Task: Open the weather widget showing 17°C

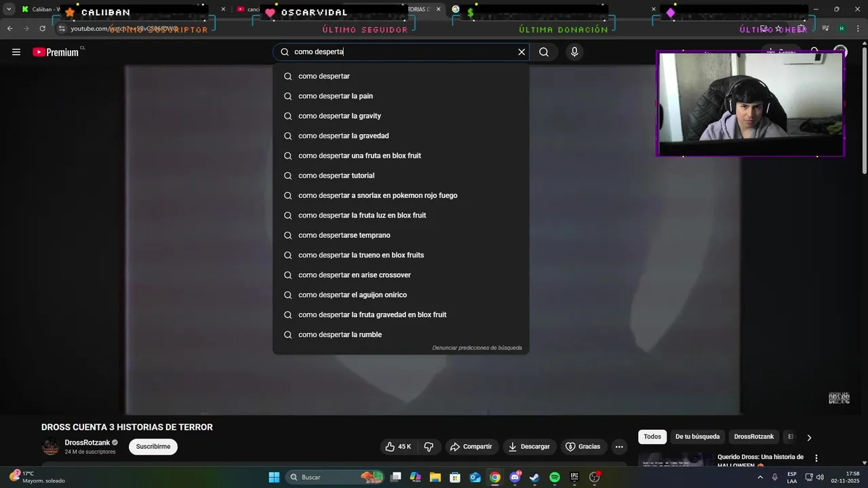Action: click(x=37, y=477)
